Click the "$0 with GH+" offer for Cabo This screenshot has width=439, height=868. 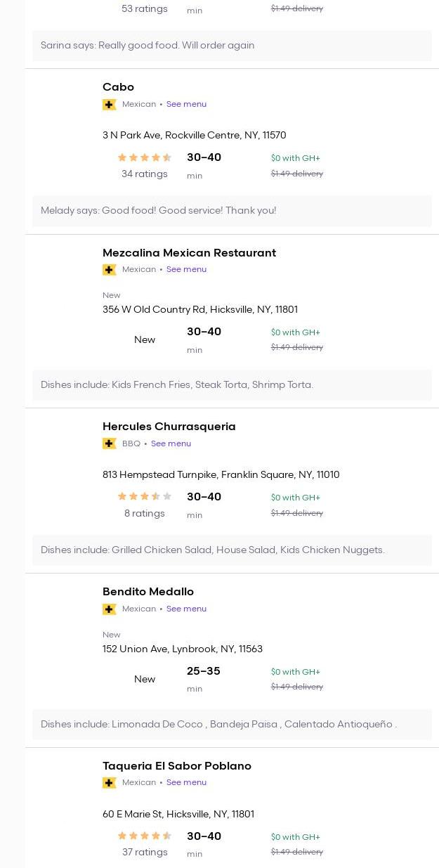click(x=295, y=158)
